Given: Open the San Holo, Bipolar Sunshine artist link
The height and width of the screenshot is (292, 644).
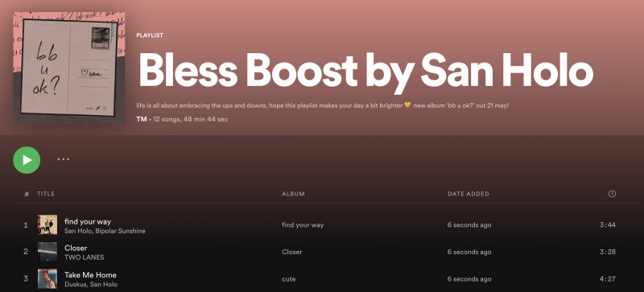Looking at the screenshot, I should [105, 231].
